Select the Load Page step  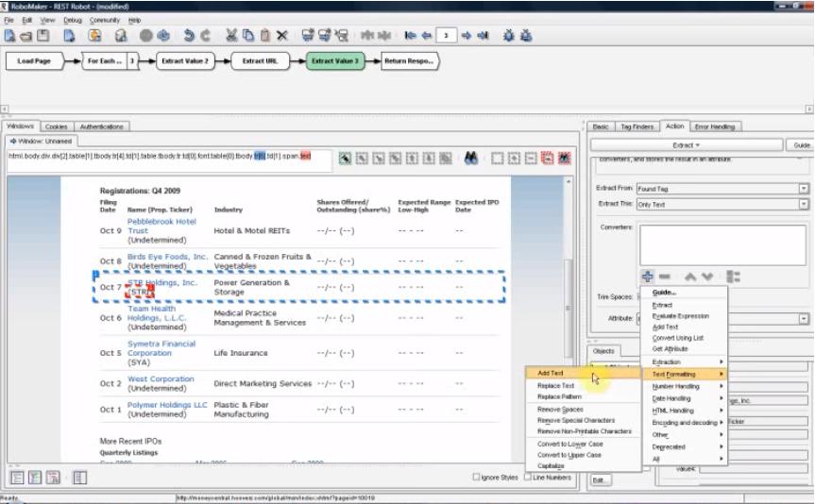(x=34, y=60)
